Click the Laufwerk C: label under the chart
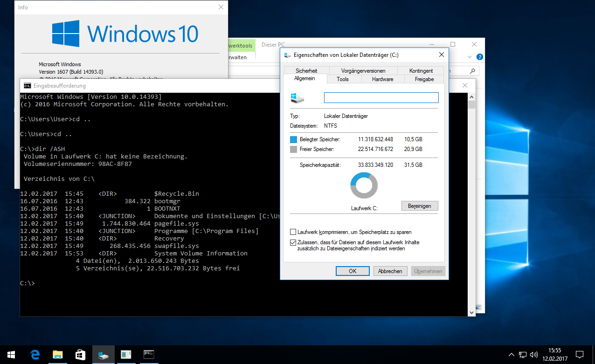595x364 pixels. (x=364, y=208)
